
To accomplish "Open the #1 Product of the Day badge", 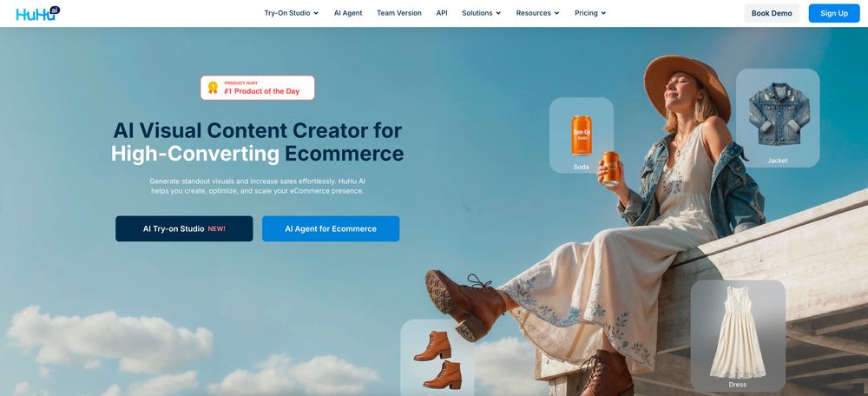I will pyautogui.click(x=258, y=88).
